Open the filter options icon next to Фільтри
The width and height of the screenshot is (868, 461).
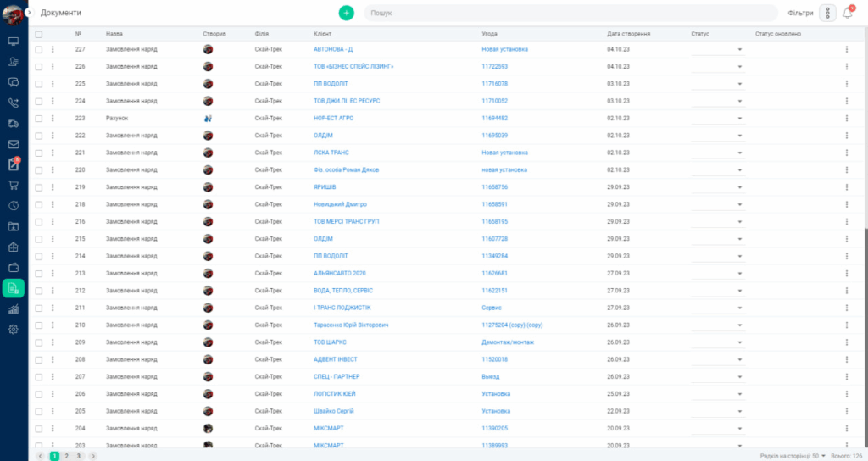pyautogui.click(x=827, y=13)
